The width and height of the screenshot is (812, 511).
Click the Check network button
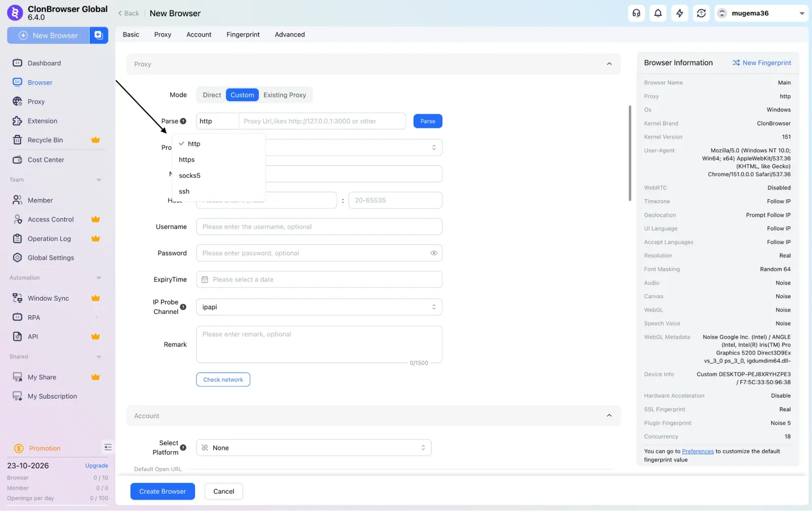click(223, 379)
